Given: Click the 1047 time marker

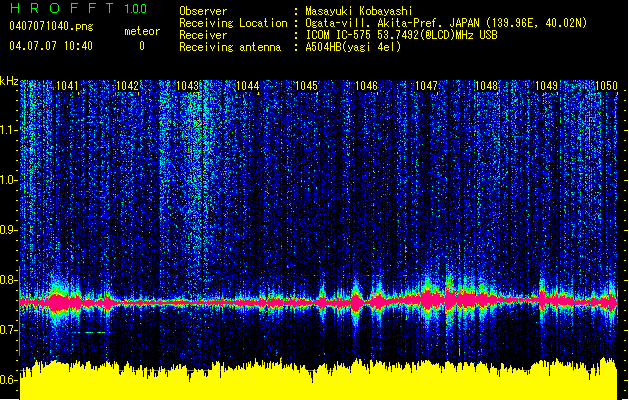Looking at the screenshot, I should pyautogui.click(x=426, y=85).
